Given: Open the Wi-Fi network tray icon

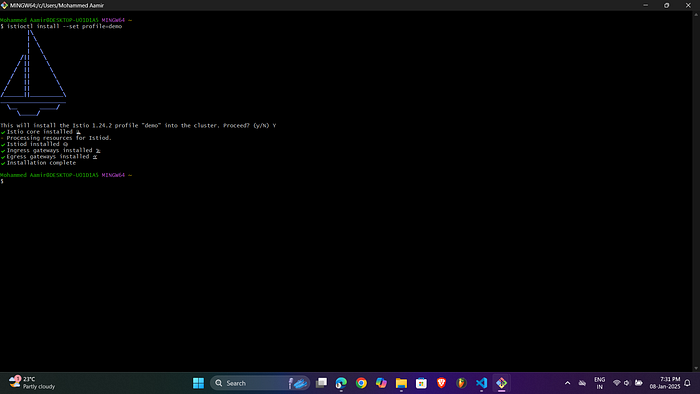Looking at the screenshot, I should (617, 383).
